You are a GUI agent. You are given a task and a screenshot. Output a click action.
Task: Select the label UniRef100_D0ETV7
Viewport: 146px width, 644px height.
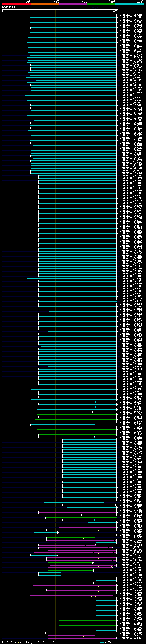pyautogui.click(x=131, y=439)
